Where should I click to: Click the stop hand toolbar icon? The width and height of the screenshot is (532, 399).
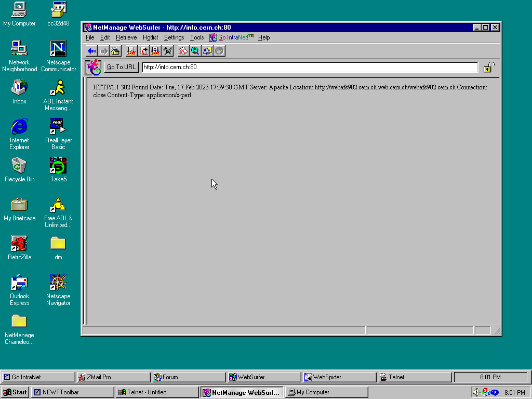[219, 50]
